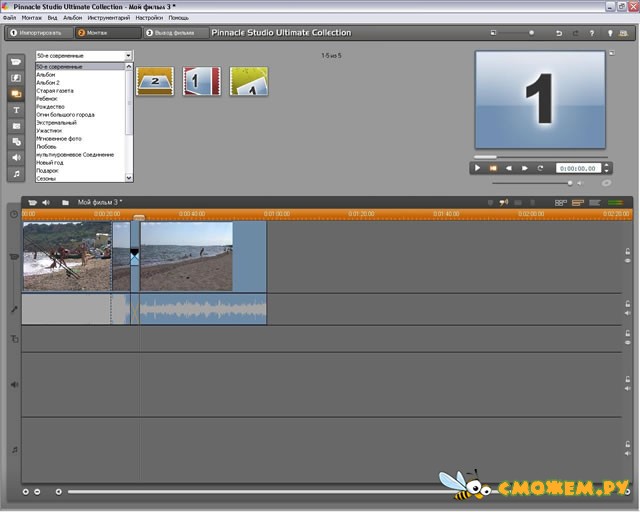Open the Монтаж menu
Image resolution: width=640 pixels, height=512 pixels.
coord(31,18)
